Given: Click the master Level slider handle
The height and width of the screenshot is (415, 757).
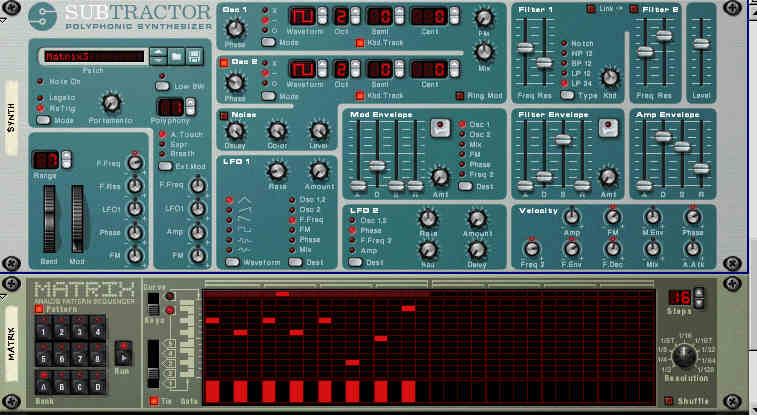Looking at the screenshot, I should [x=701, y=44].
